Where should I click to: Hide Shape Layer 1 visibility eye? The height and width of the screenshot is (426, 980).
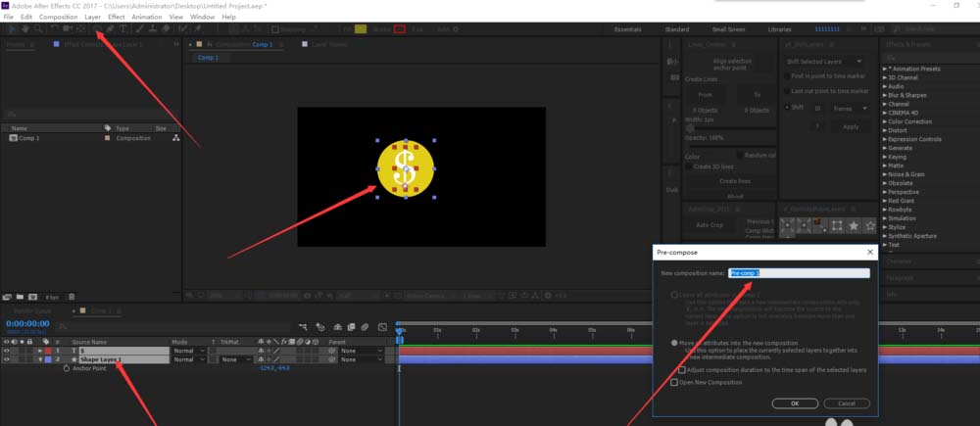click(7, 359)
